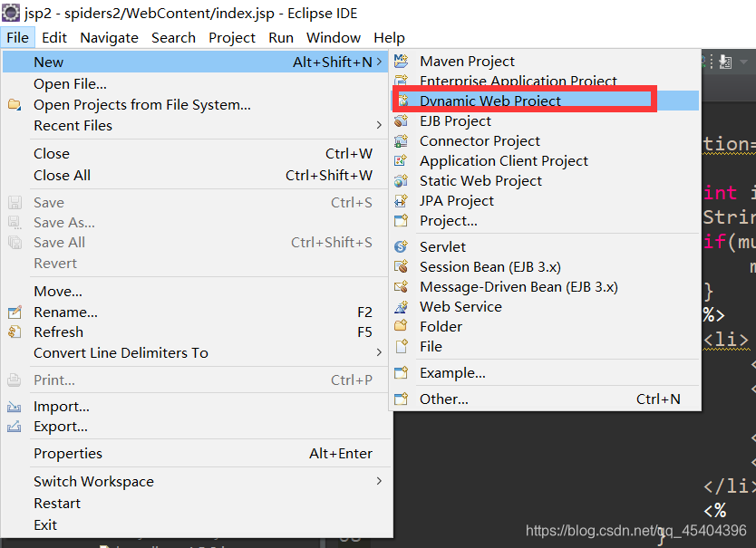The image size is (756, 548).
Task: Select Import... menu entry
Action: click(197, 407)
